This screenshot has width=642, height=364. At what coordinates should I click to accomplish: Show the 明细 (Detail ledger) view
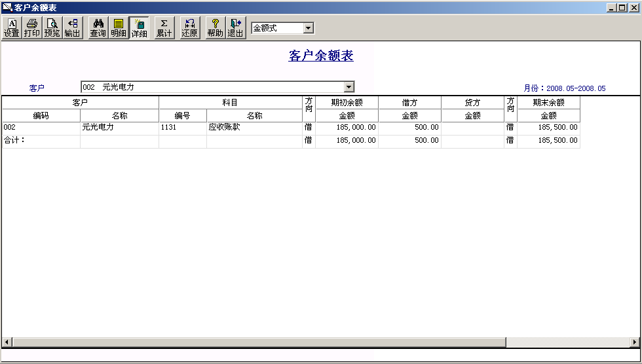coord(119,27)
